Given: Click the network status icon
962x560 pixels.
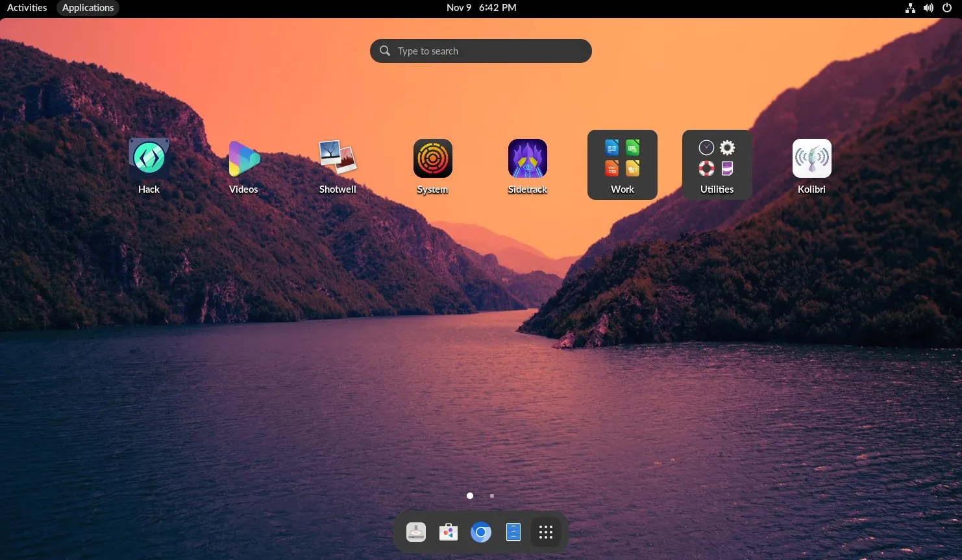Looking at the screenshot, I should coord(910,8).
